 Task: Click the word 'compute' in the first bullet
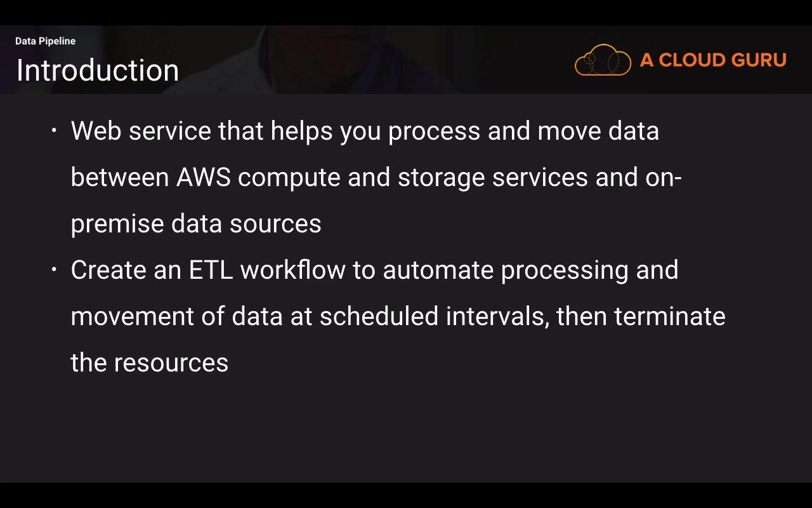[x=289, y=178]
